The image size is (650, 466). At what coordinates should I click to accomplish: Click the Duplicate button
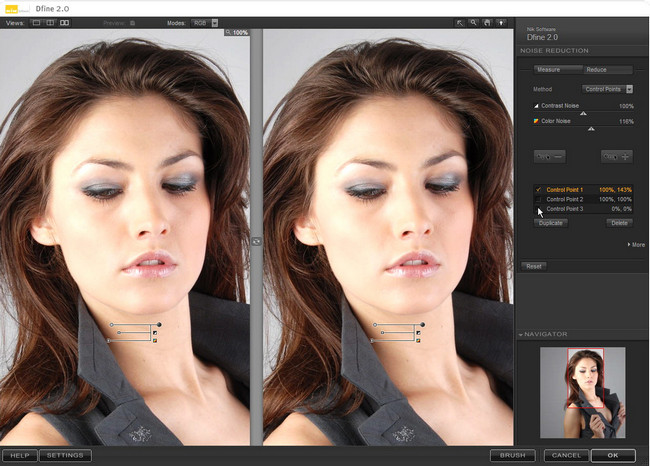(x=551, y=223)
